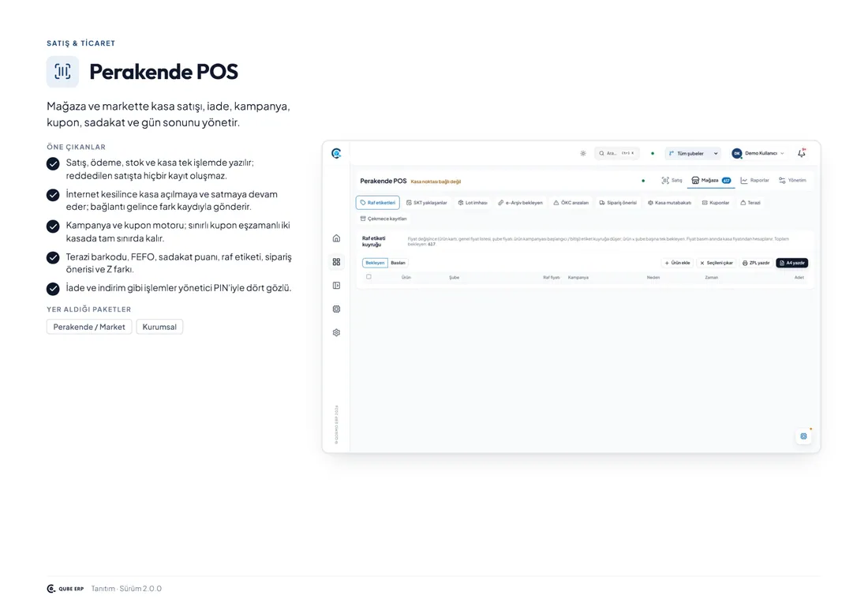Open the Terazi sub-tab

click(x=750, y=203)
